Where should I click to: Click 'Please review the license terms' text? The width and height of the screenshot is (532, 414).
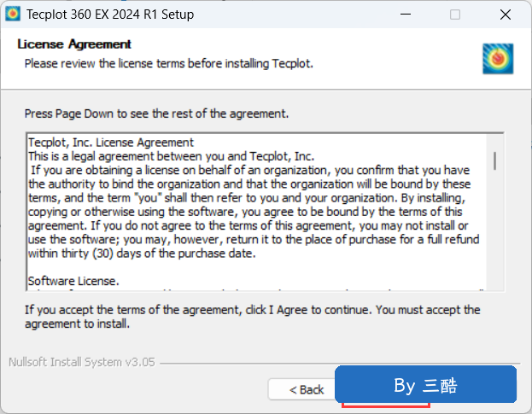(x=168, y=63)
